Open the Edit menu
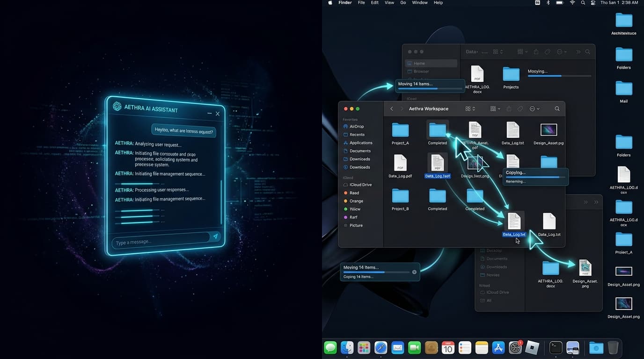 pos(375,3)
